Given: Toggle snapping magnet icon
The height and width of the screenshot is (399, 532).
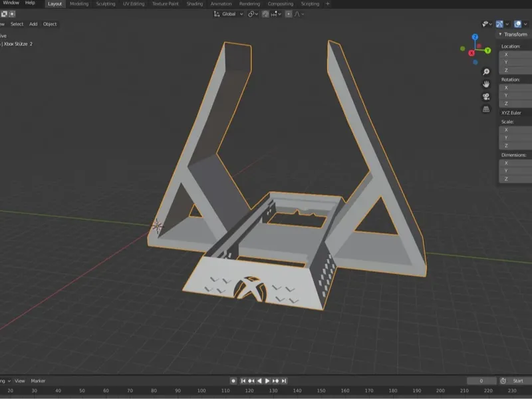Looking at the screenshot, I should tap(265, 14).
